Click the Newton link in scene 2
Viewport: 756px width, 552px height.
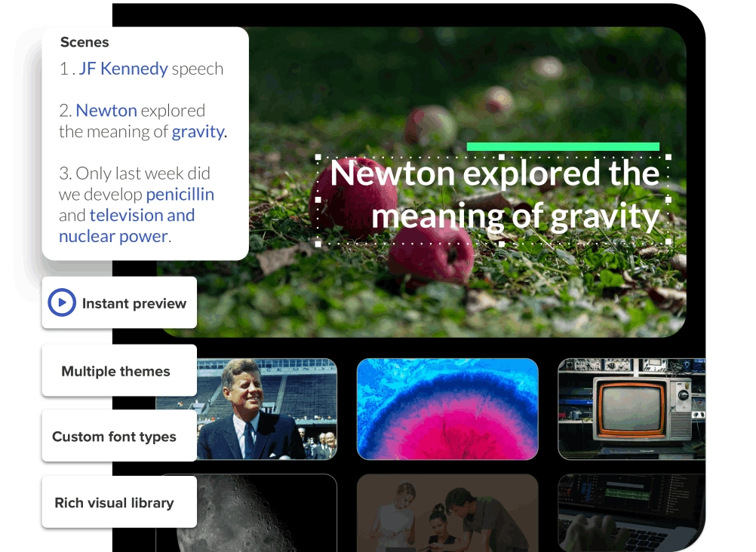(x=106, y=110)
